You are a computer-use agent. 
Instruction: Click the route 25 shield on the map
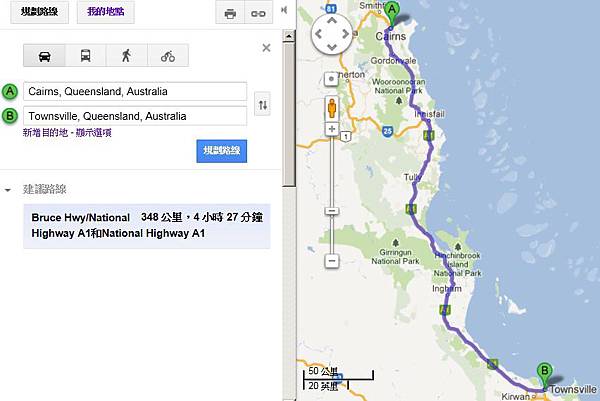point(388,131)
